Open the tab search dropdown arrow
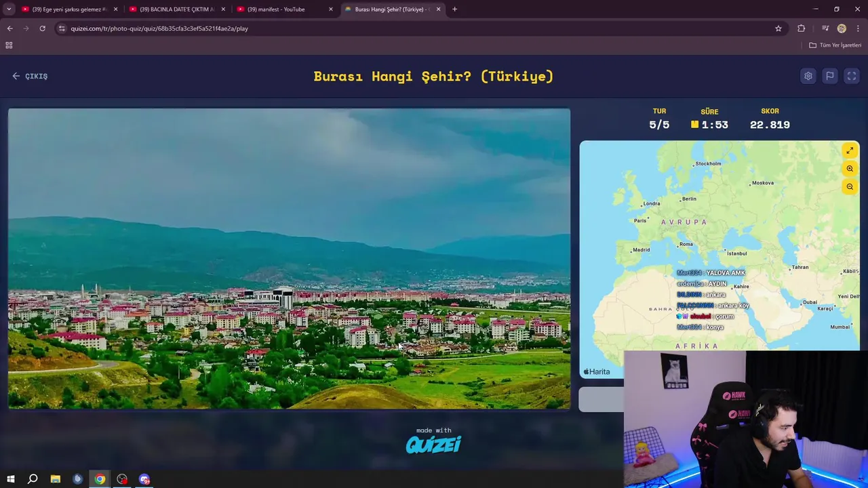The height and width of the screenshot is (488, 868). pyautogui.click(x=9, y=9)
